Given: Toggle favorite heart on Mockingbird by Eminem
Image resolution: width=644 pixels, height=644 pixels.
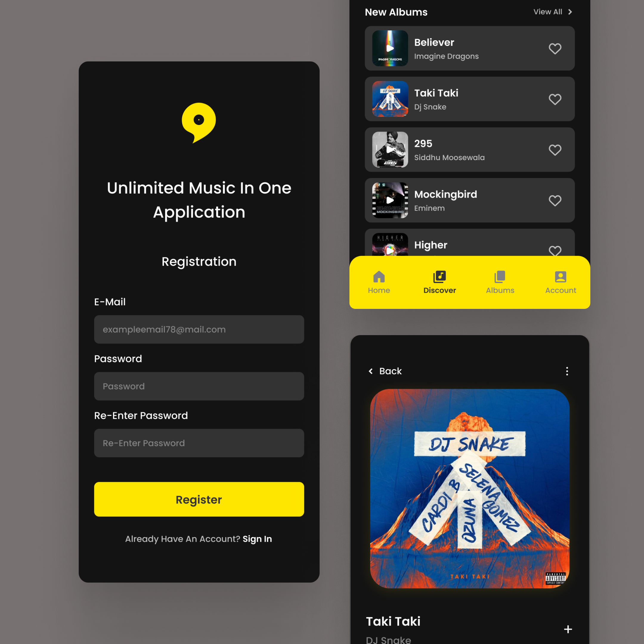Looking at the screenshot, I should pos(555,201).
